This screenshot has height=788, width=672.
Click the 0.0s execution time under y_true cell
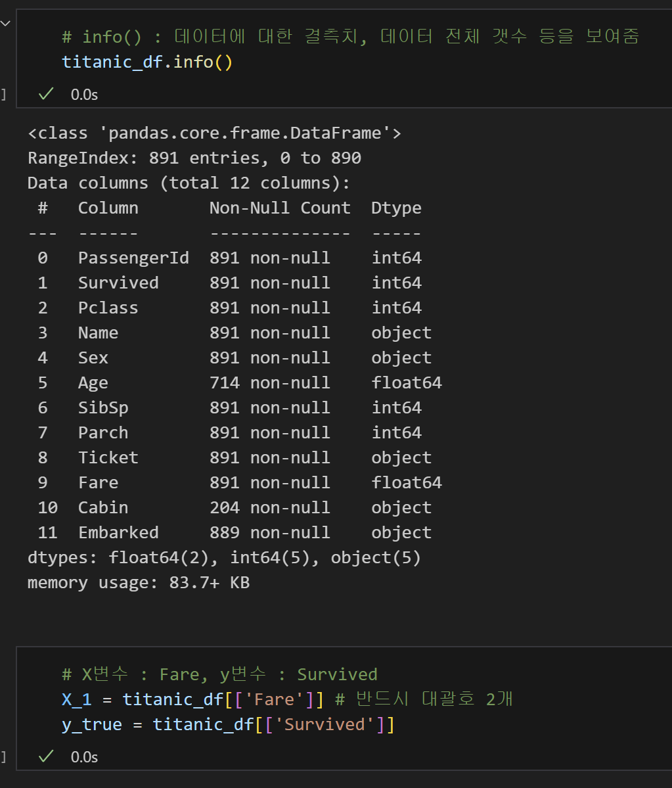[84, 757]
